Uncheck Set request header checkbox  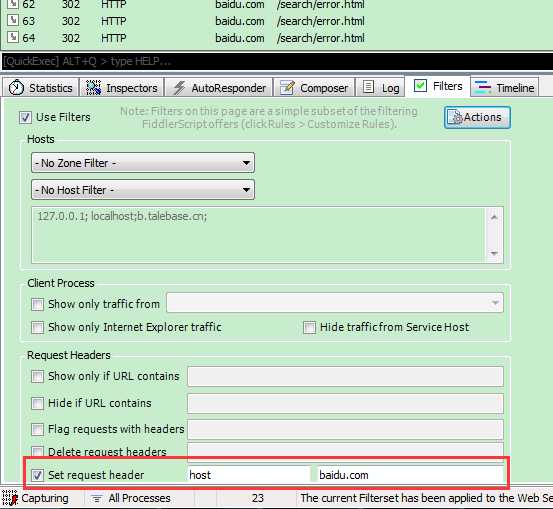37,475
